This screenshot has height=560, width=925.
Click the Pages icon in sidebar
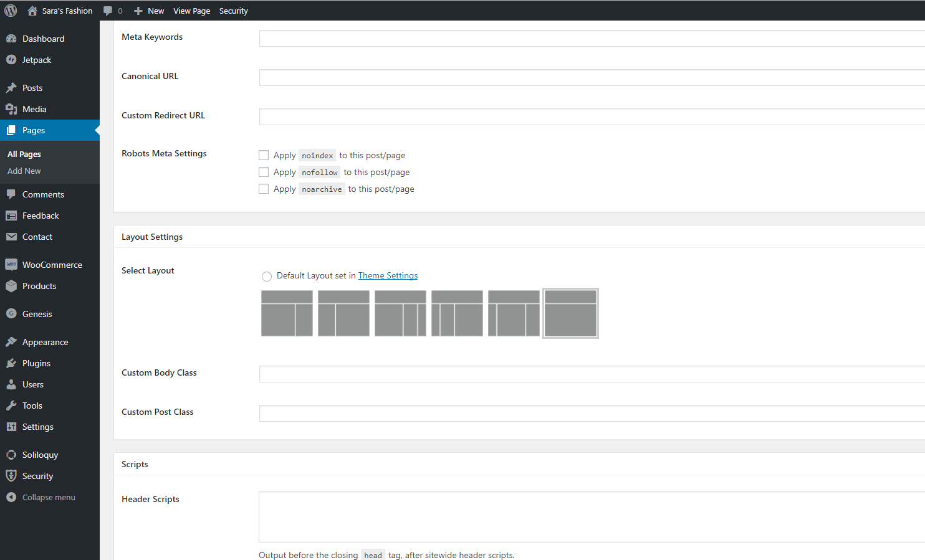pyautogui.click(x=11, y=130)
